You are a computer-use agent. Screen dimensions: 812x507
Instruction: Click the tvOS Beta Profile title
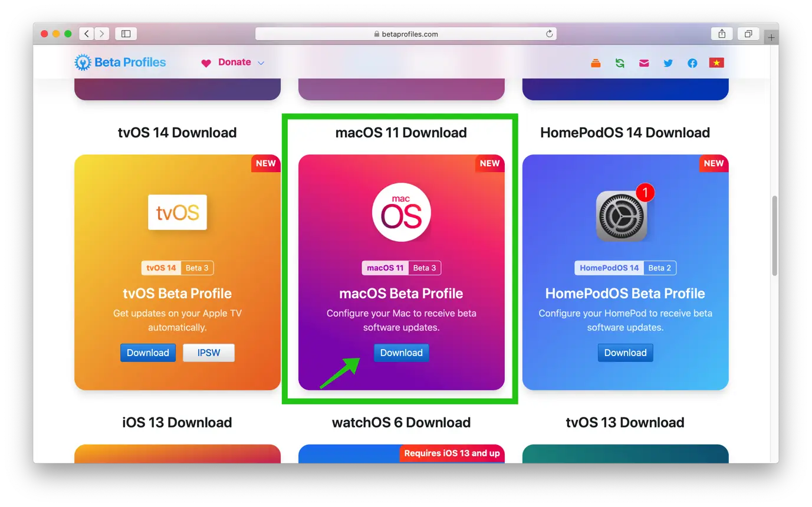tap(177, 293)
